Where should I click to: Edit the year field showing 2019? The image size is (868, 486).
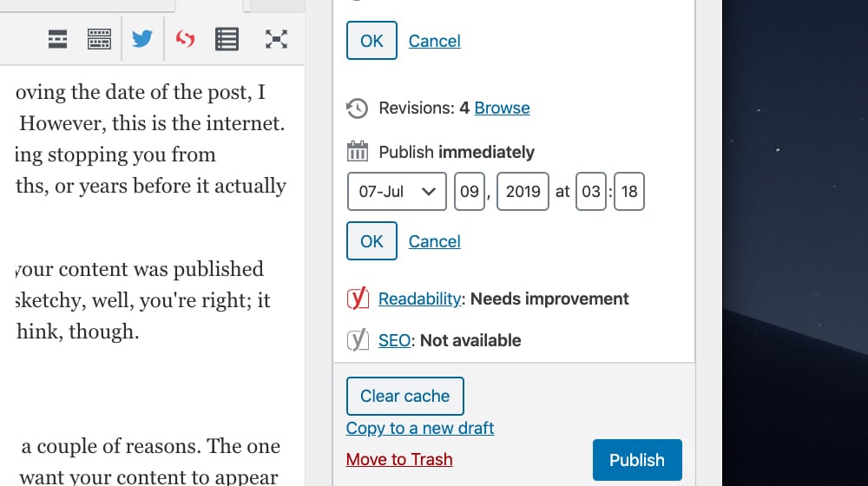[x=523, y=192]
